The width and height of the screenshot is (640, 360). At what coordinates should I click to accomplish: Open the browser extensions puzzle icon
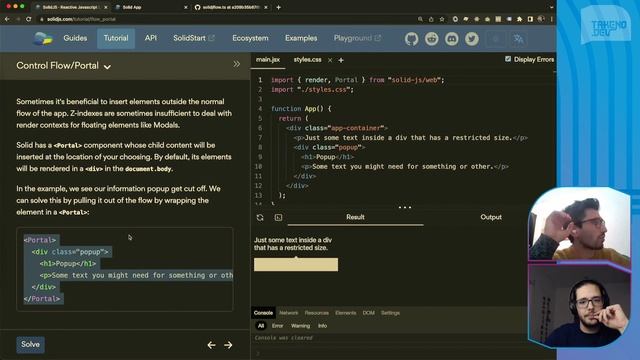click(x=519, y=19)
